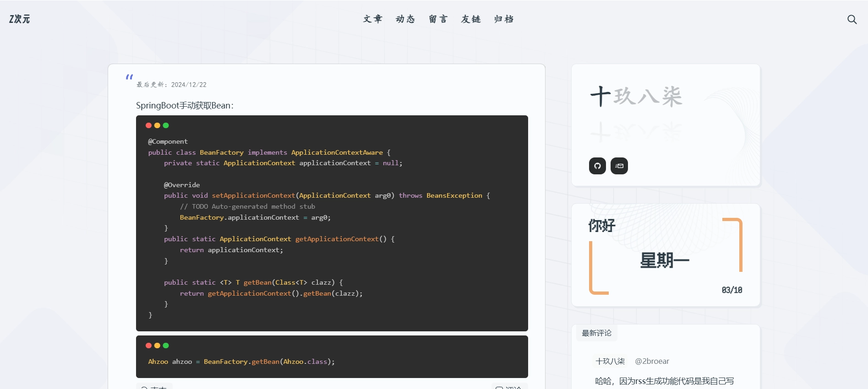Switch to the 动态 page
The image size is (868, 389).
pyautogui.click(x=405, y=19)
